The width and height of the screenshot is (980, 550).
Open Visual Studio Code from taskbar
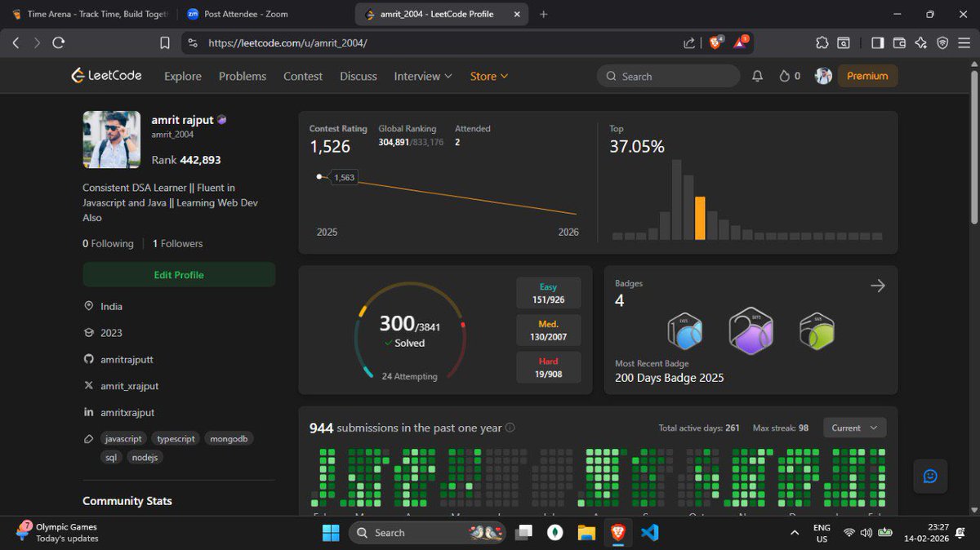(x=649, y=533)
